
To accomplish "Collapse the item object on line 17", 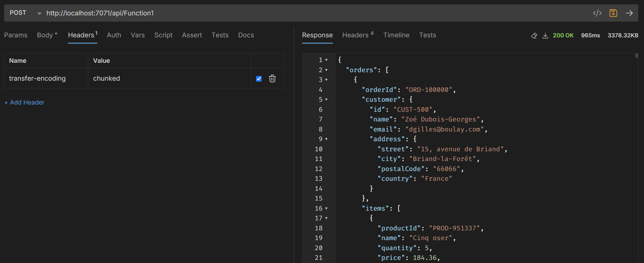I will [326, 218].
